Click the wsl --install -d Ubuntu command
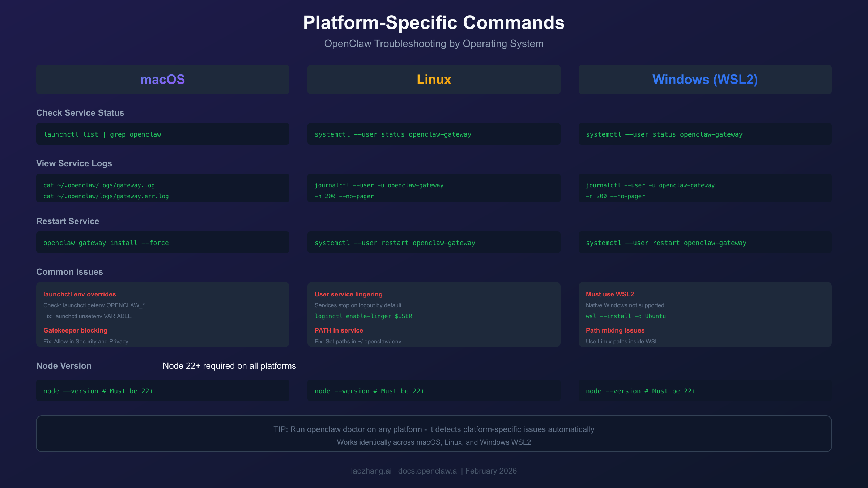This screenshot has height=488, width=868. coord(626,316)
